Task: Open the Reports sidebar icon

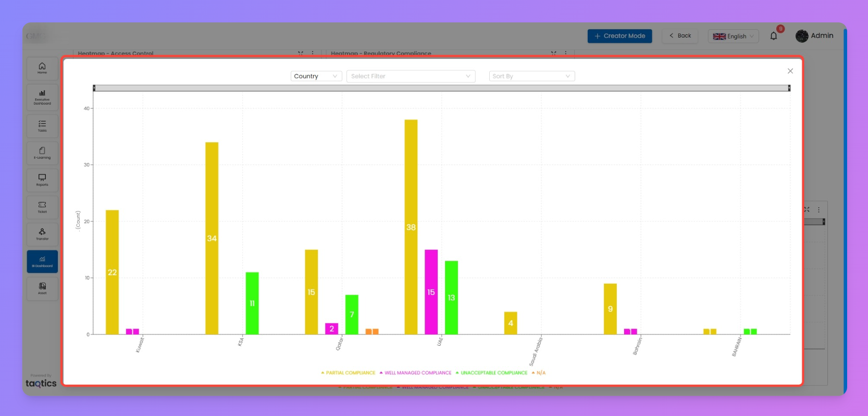Action: [x=42, y=180]
